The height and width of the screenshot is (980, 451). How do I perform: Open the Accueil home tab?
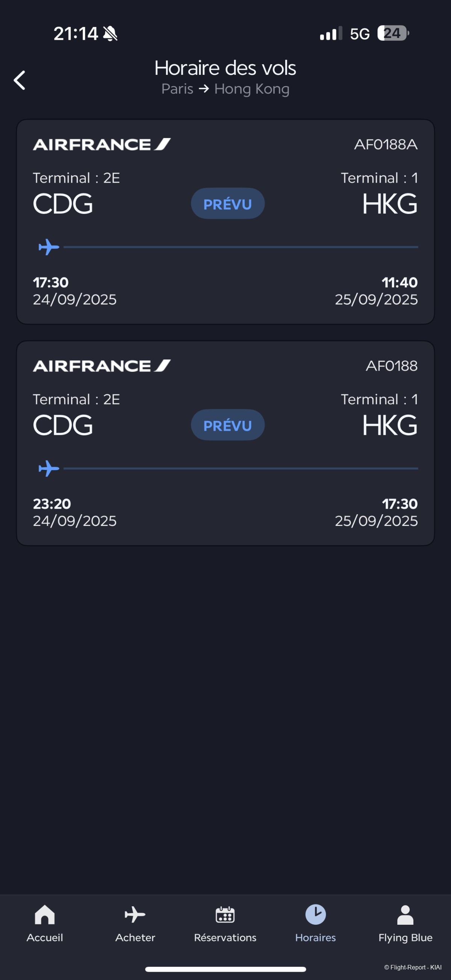pos(45,915)
